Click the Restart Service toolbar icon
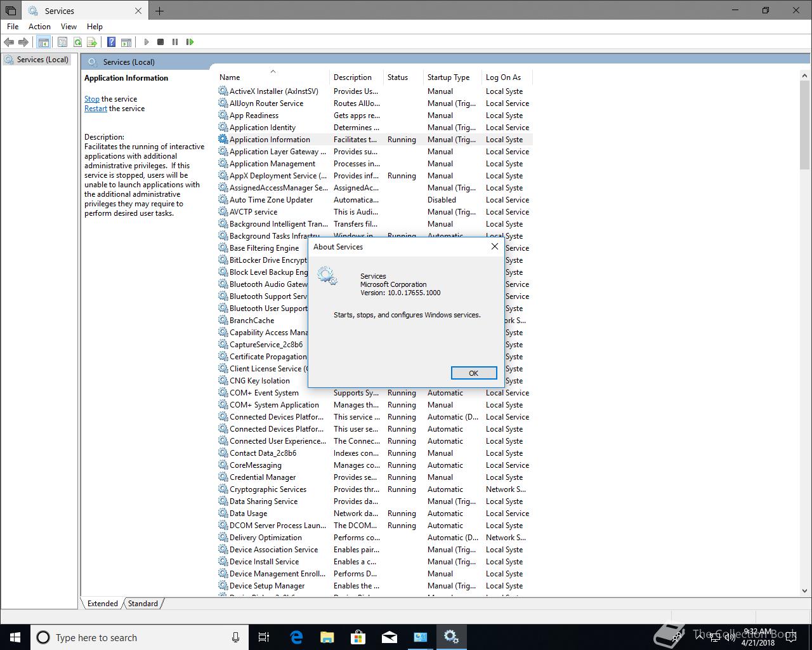Viewport: 812px width, 650px height. click(x=190, y=42)
